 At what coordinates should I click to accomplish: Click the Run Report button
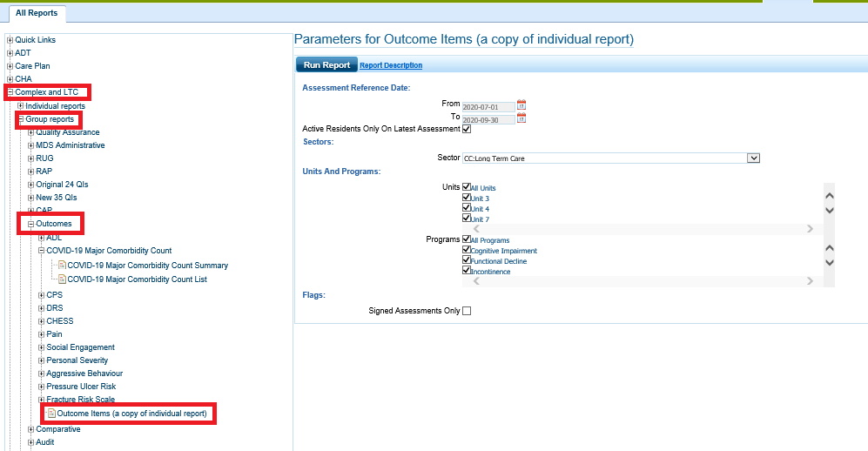point(326,65)
